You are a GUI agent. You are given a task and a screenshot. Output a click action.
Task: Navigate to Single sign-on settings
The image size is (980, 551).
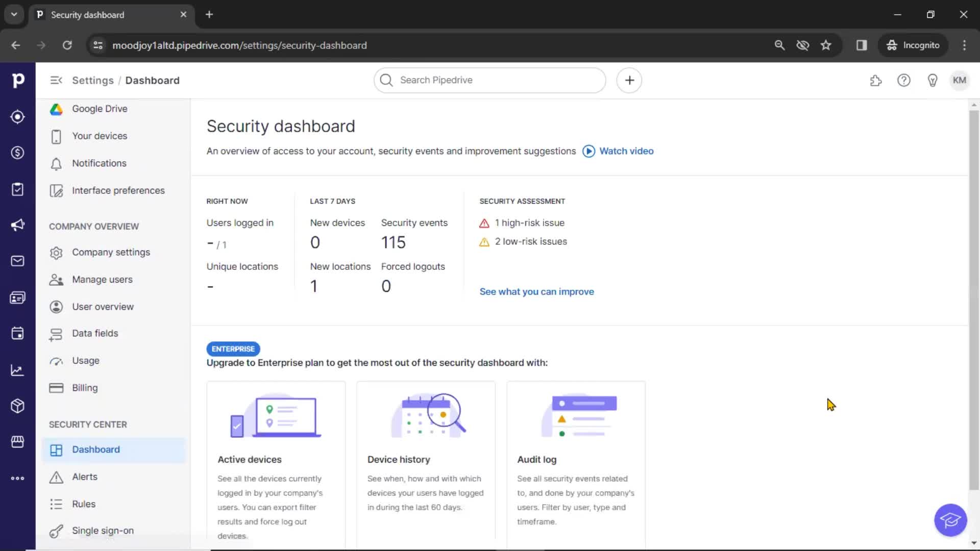(x=102, y=530)
